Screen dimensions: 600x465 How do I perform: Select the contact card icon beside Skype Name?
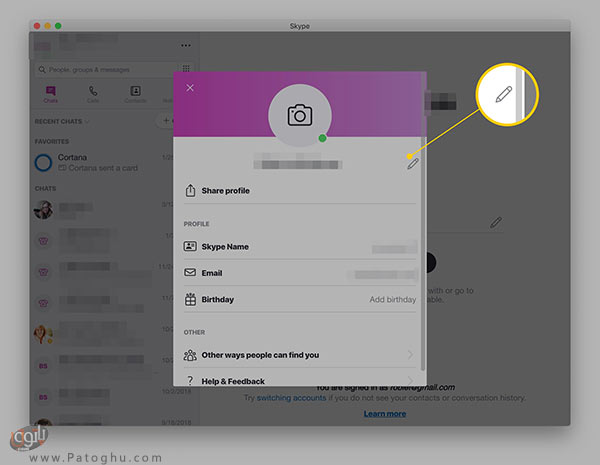tap(190, 246)
